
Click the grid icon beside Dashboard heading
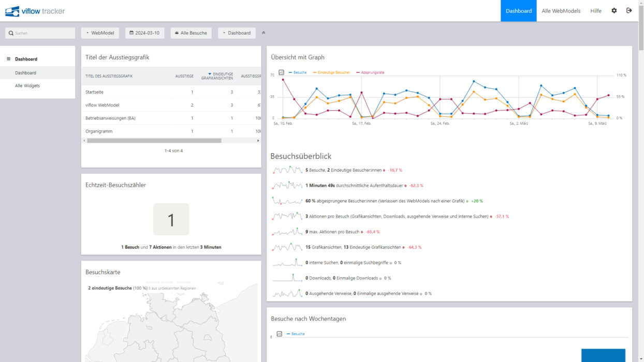tap(8, 59)
